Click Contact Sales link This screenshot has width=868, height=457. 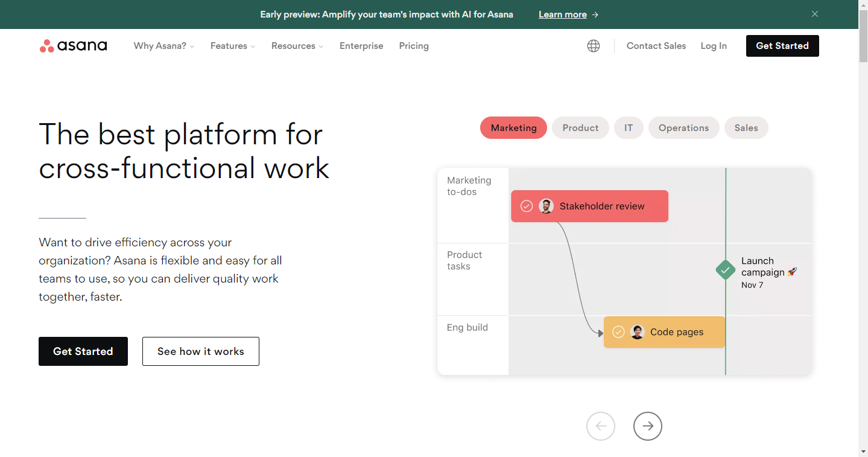pyautogui.click(x=656, y=46)
